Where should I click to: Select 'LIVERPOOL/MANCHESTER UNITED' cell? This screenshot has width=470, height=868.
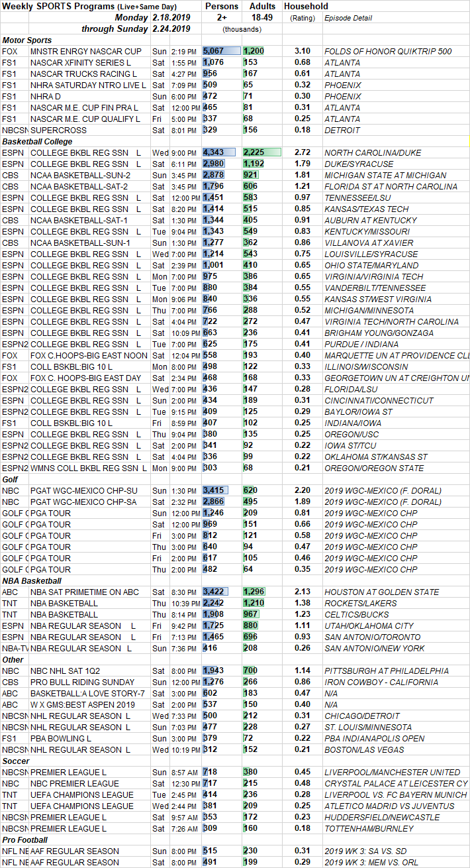click(x=392, y=772)
